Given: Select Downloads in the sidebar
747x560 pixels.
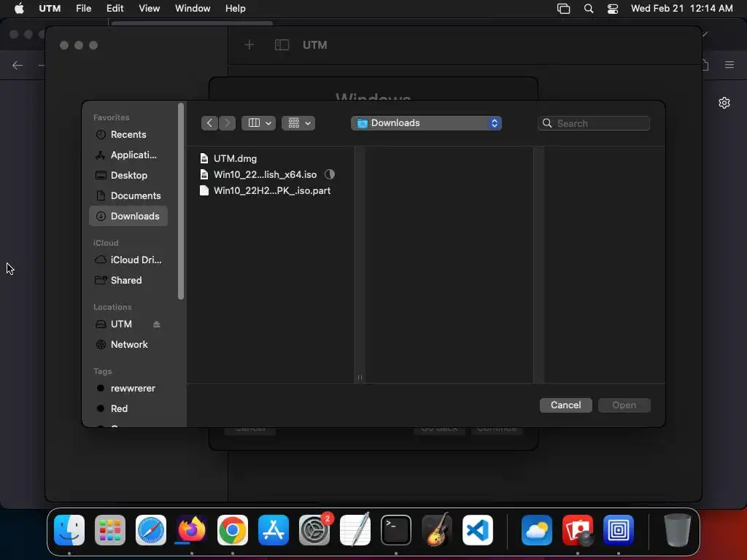Looking at the screenshot, I should [128, 216].
